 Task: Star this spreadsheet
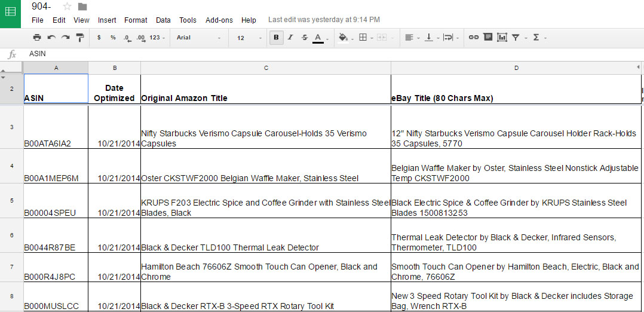[67, 7]
